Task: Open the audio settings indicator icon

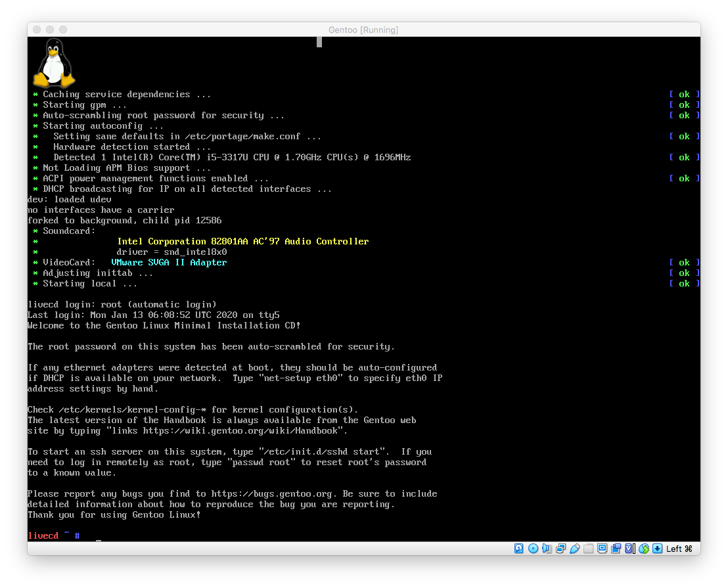Action: [547, 549]
